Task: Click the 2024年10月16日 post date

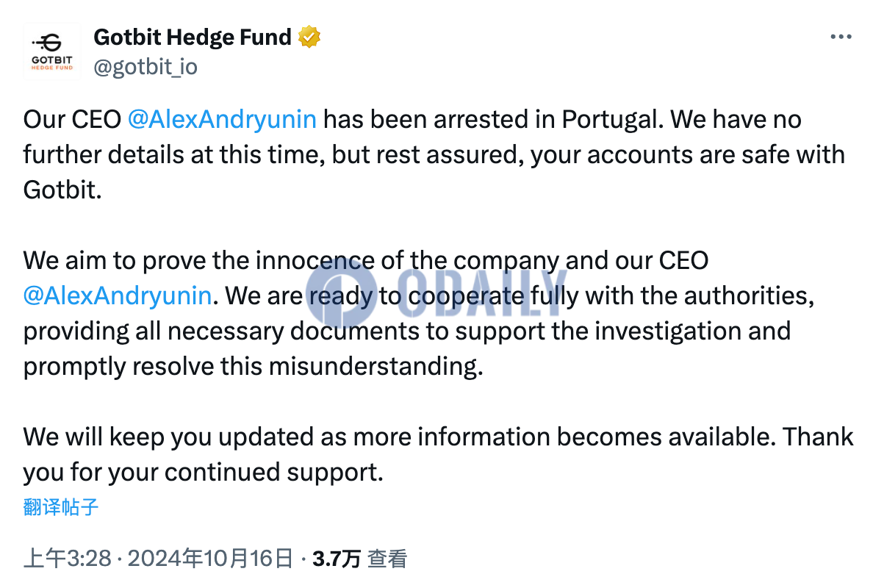Action: point(210,559)
